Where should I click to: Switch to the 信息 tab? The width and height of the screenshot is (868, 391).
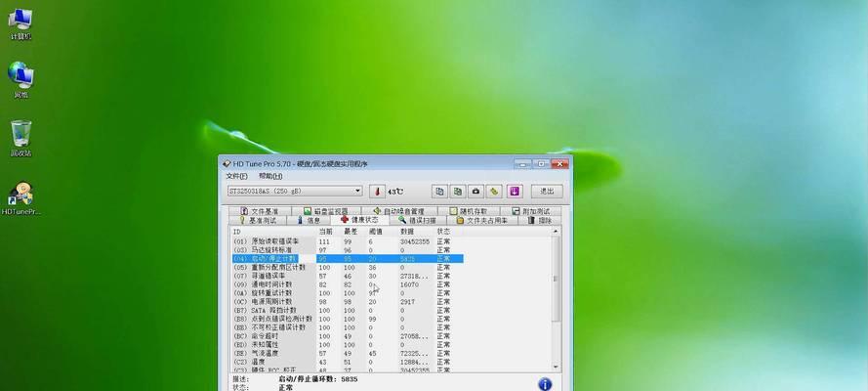pyautogui.click(x=309, y=220)
